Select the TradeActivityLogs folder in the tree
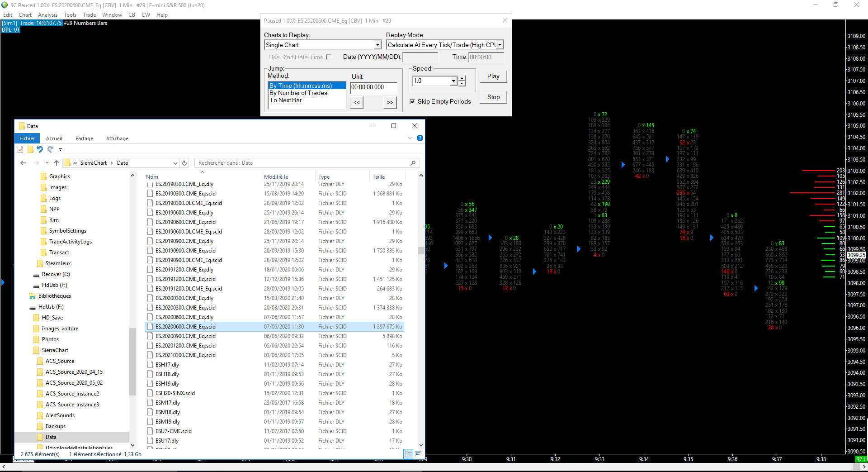The image size is (868, 472). [x=71, y=242]
